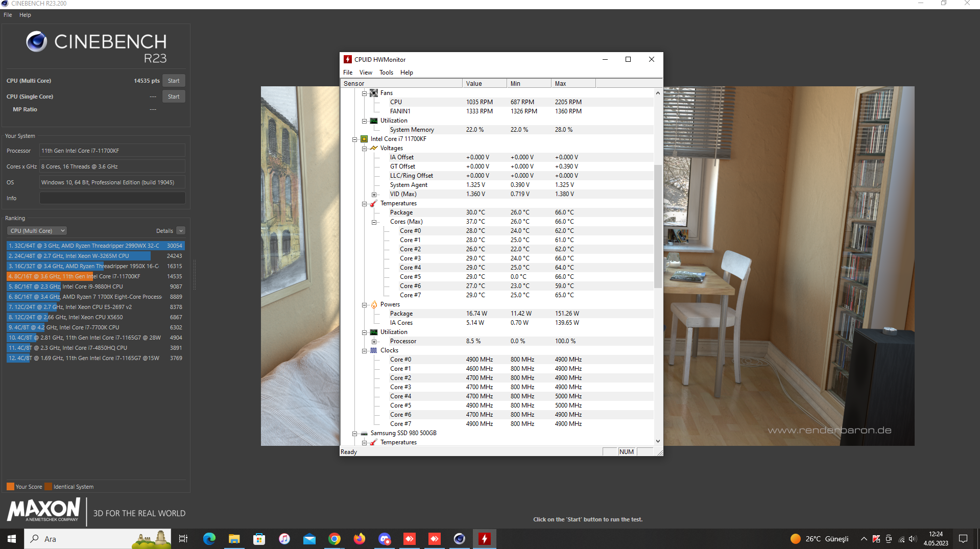Click the Identical System legend swatch

(x=48, y=487)
